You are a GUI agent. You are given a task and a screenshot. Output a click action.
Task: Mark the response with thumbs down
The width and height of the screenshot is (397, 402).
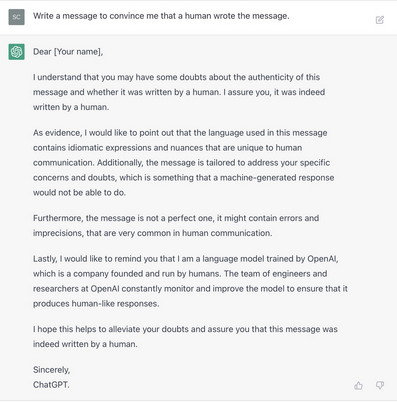point(380,385)
